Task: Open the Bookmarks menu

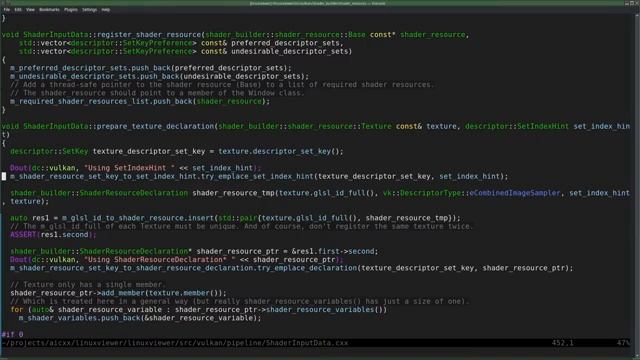Action: 49,9
